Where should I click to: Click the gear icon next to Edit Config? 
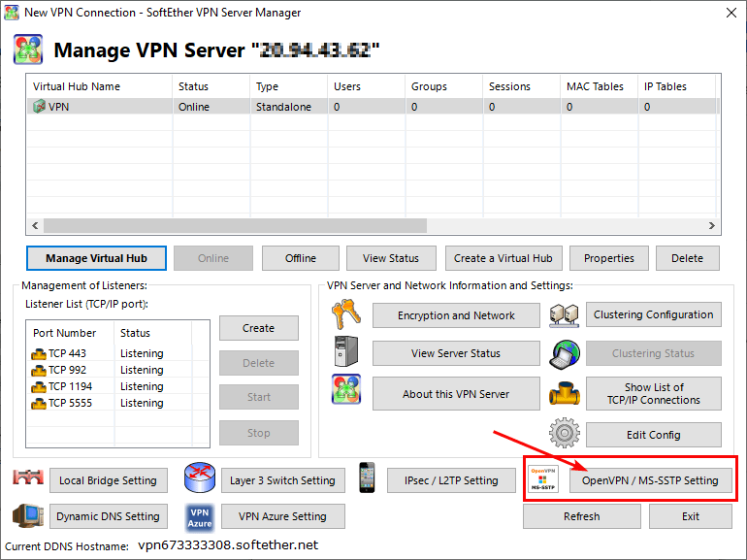pyautogui.click(x=564, y=433)
